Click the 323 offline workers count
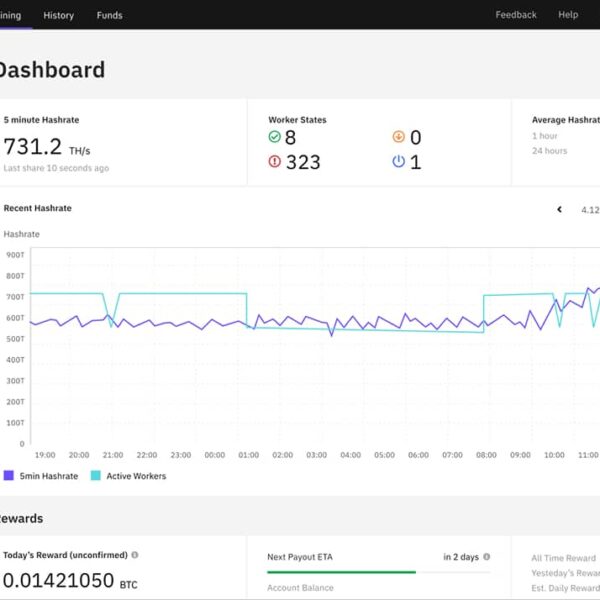Image resolution: width=600 pixels, height=600 pixels. click(303, 162)
